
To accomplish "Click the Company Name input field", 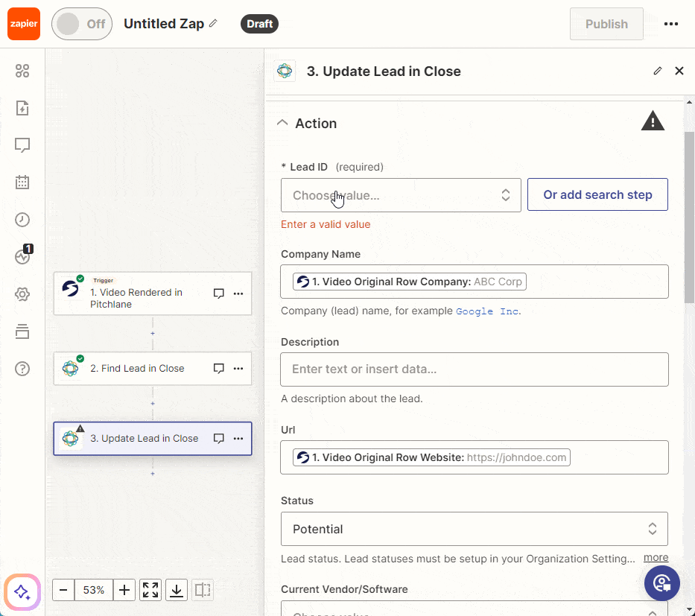I will 475,282.
